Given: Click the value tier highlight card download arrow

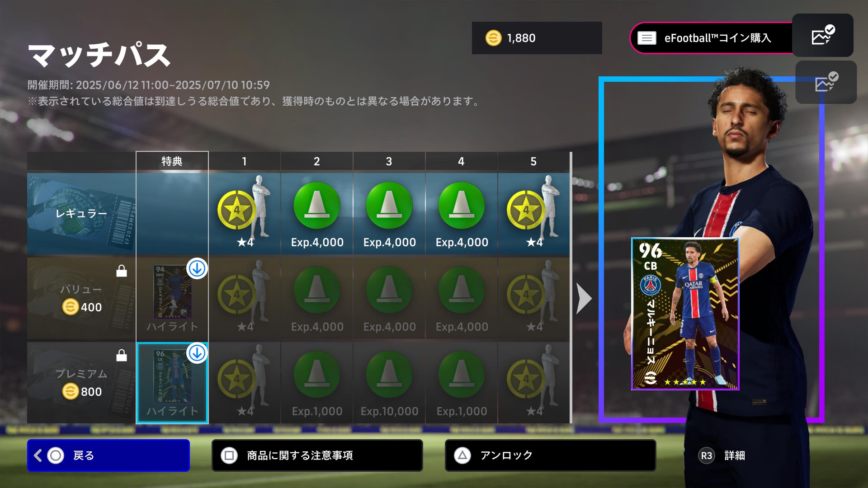Looking at the screenshot, I should tap(197, 268).
